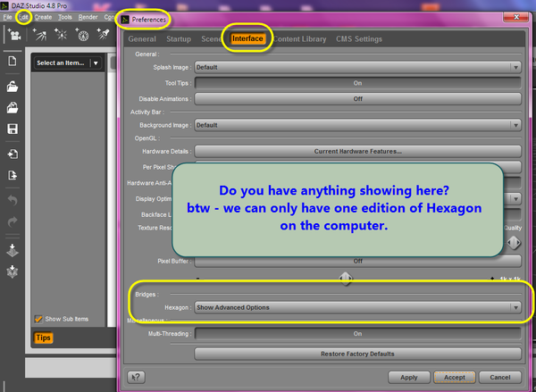Screen dimensions: 536x392
Task: Open the Activity Bar Background Image dropdown
Action: point(357,125)
